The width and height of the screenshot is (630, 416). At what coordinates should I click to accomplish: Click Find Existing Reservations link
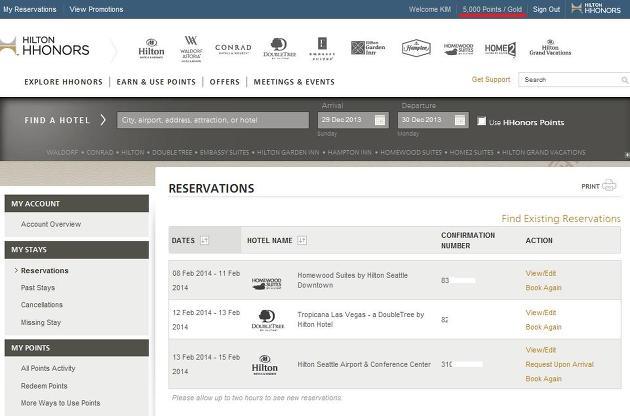[x=561, y=219]
